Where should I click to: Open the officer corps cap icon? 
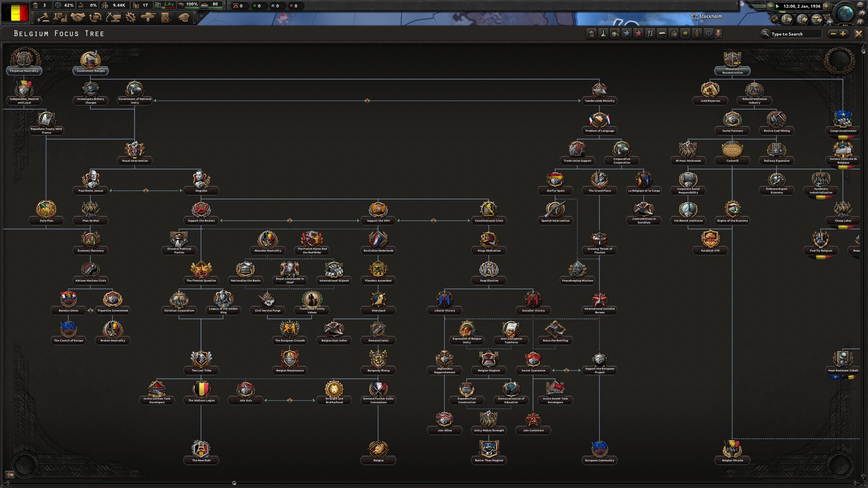click(x=183, y=18)
